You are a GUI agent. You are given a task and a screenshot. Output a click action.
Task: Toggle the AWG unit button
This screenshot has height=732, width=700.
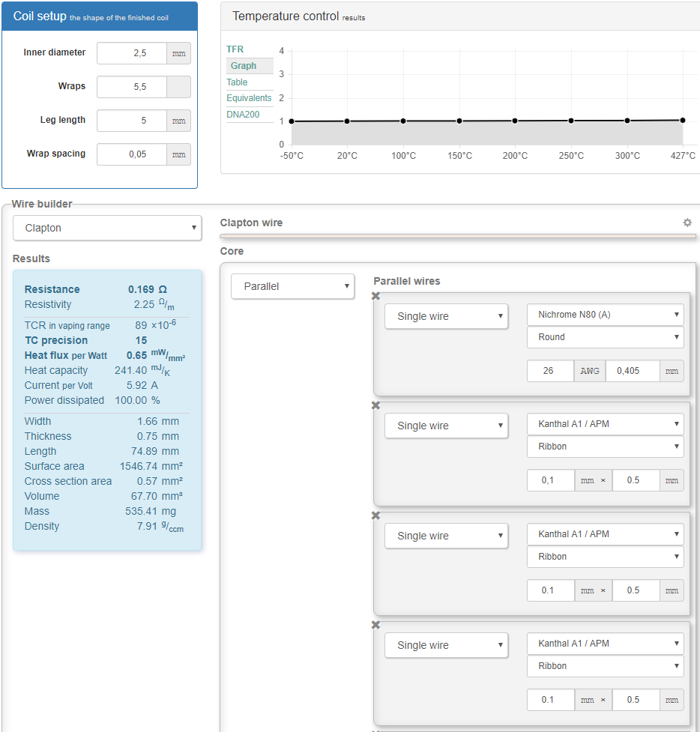590,371
